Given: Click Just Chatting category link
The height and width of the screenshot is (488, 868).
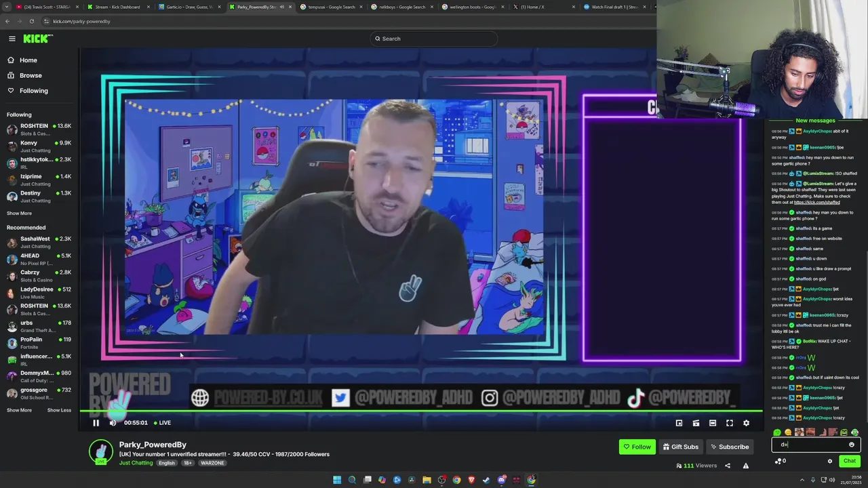Looking at the screenshot, I should 136,463.
